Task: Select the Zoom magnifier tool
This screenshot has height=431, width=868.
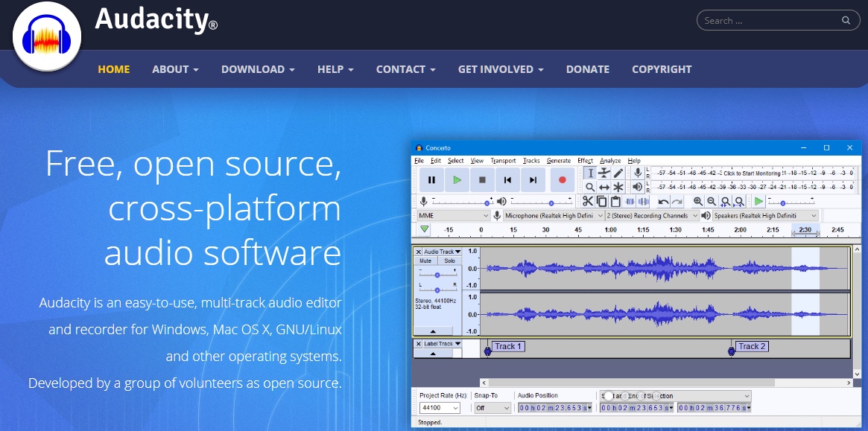Action: tap(590, 187)
